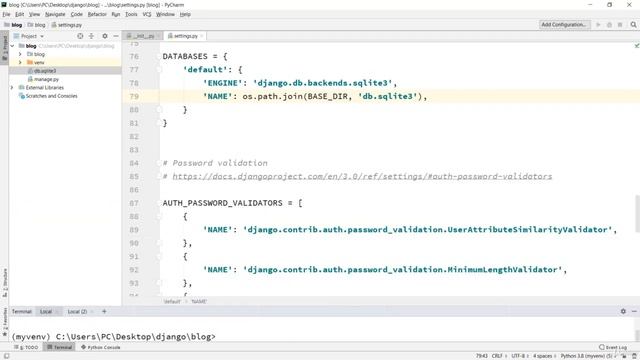Select the Local terminal tab
The height and width of the screenshot is (360, 640).
tap(46, 312)
